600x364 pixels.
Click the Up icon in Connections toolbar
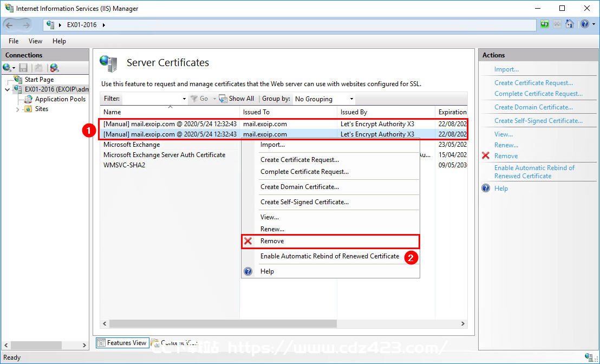click(38, 68)
